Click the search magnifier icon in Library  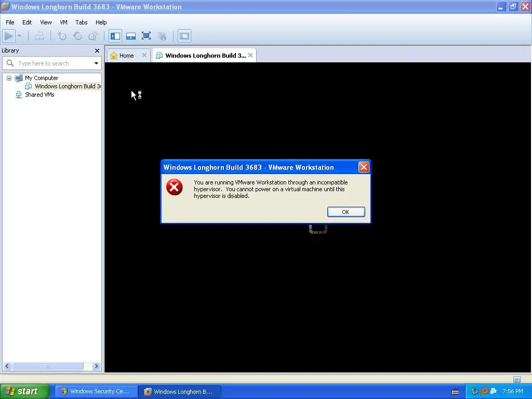[10, 63]
